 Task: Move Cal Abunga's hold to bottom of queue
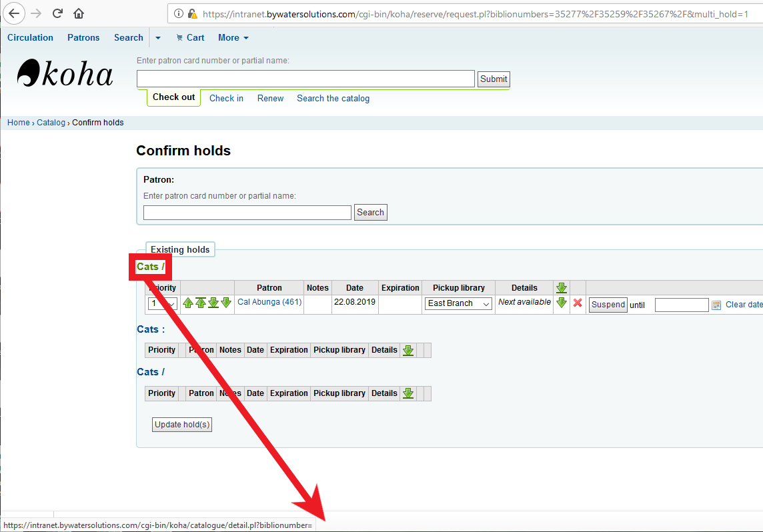pos(213,303)
